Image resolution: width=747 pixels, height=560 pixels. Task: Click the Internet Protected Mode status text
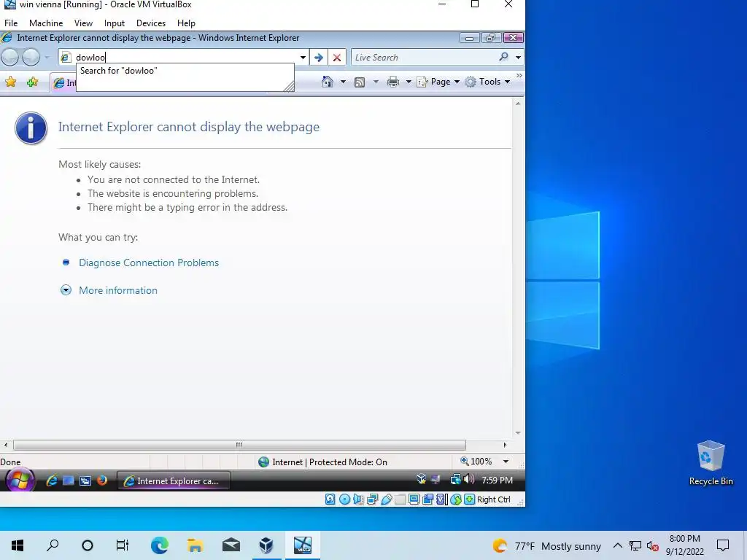(329, 462)
